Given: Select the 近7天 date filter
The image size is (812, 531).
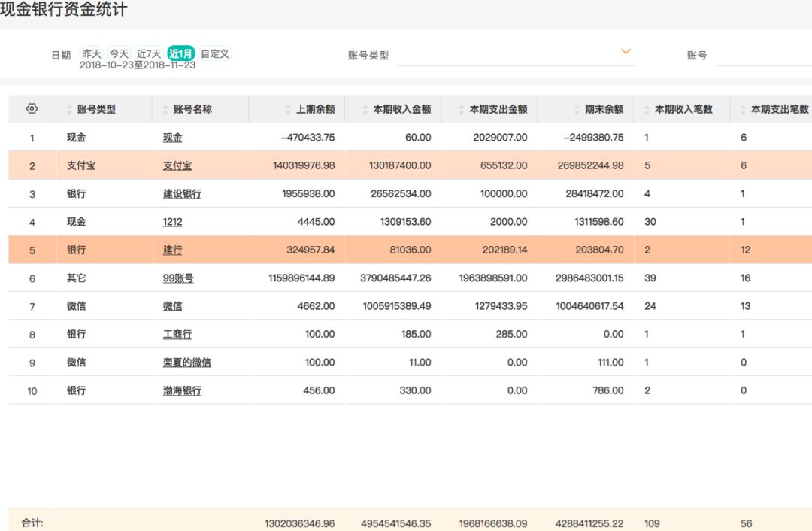Looking at the screenshot, I should tap(149, 53).
